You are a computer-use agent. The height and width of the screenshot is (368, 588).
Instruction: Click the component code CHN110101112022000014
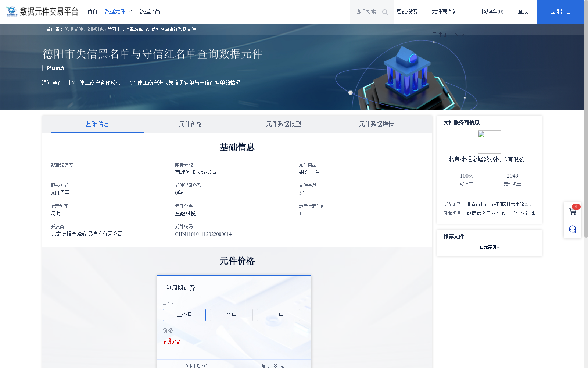click(x=203, y=234)
